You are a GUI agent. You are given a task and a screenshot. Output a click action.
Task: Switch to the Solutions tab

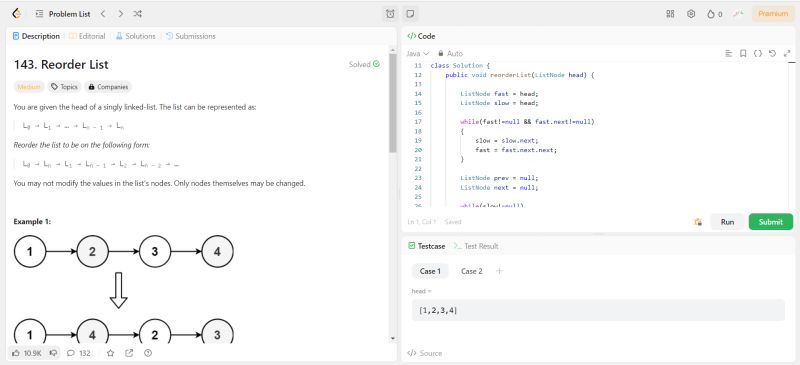click(135, 36)
